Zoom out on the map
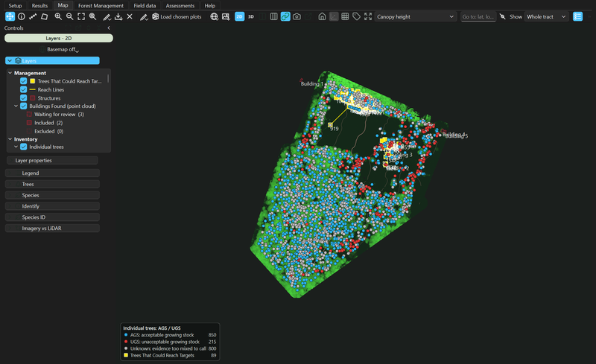Image resolution: width=596 pixels, height=364 pixels. (69, 16)
